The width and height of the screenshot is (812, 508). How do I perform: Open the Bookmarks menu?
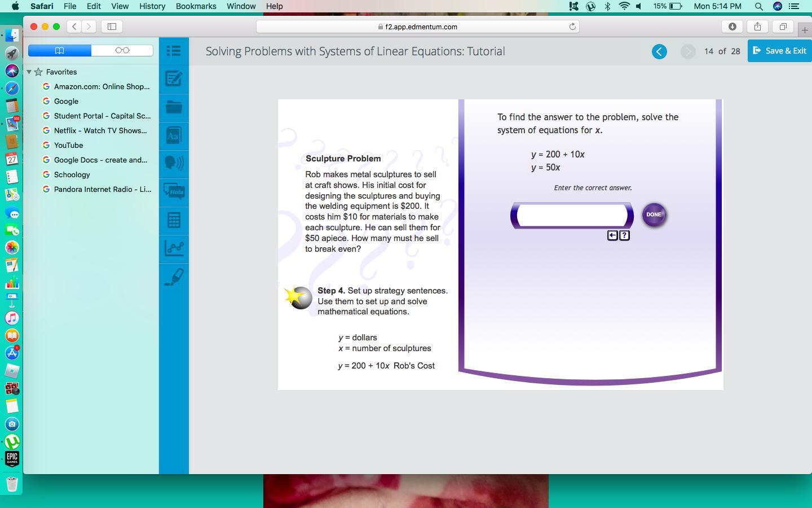(x=196, y=6)
